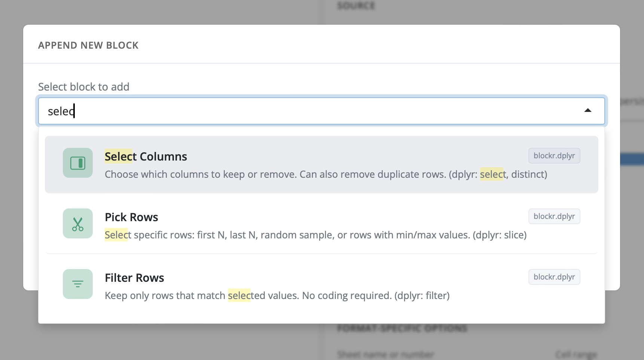Click the Select Columns description about duplicate rows
This screenshot has width=644, height=360.
325,174
